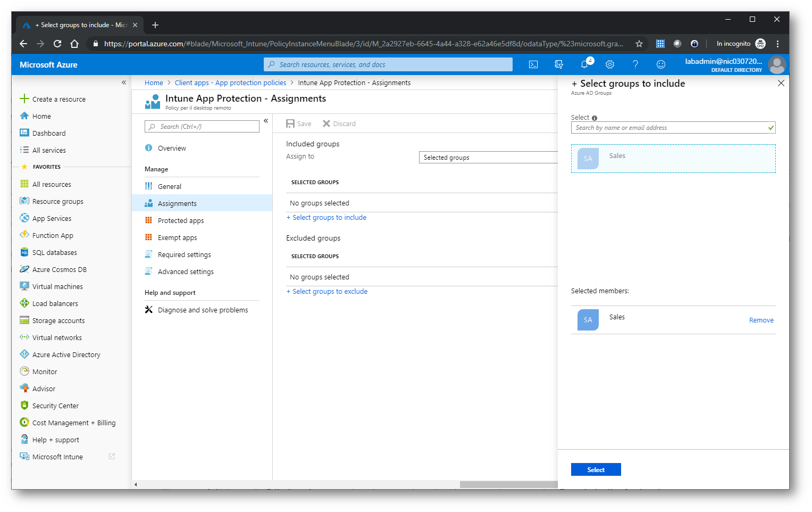
Task: Open the help question mark icon
Action: coord(635,64)
